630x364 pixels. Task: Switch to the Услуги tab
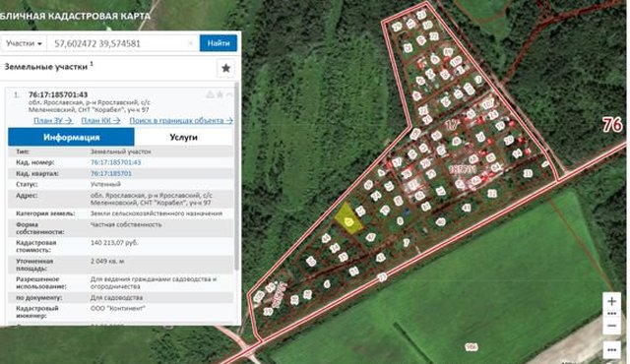(x=183, y=138)
